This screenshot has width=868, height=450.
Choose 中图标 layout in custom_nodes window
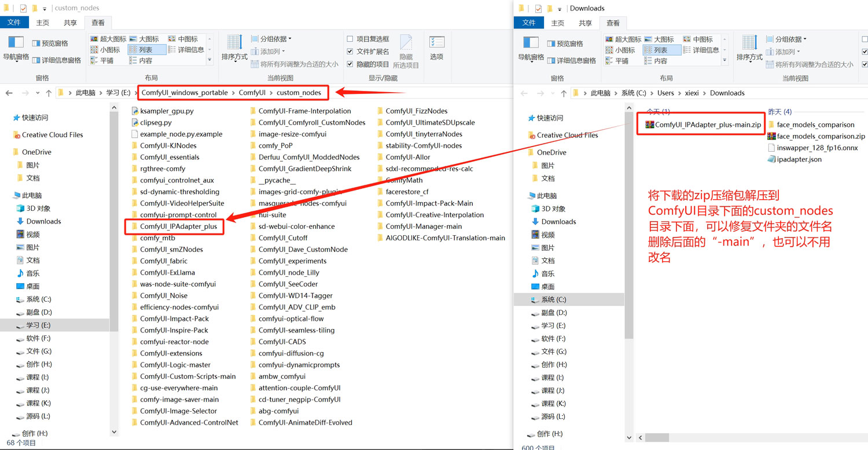tap(182, 39)
